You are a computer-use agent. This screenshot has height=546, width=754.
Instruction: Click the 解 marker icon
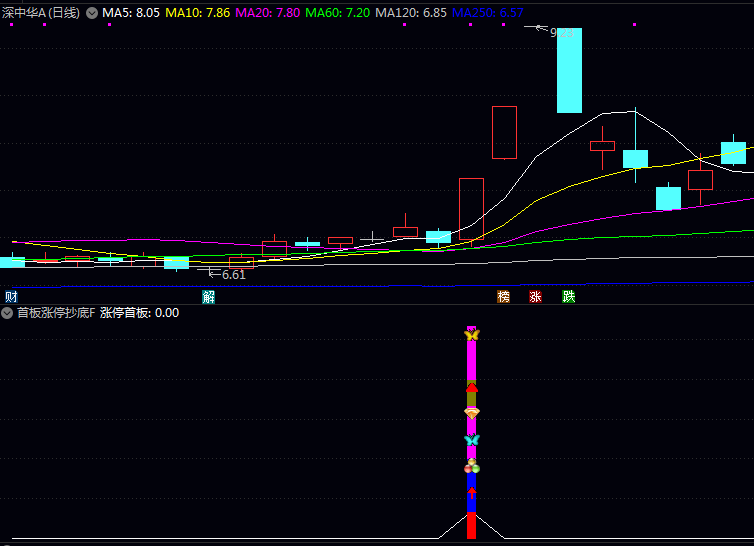208,296
